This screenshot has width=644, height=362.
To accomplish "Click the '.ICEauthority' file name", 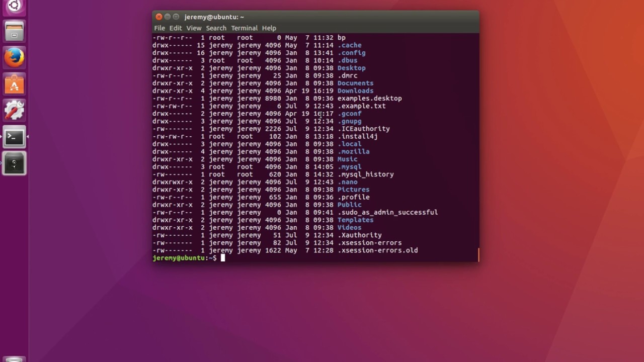I will coord(364,129).
